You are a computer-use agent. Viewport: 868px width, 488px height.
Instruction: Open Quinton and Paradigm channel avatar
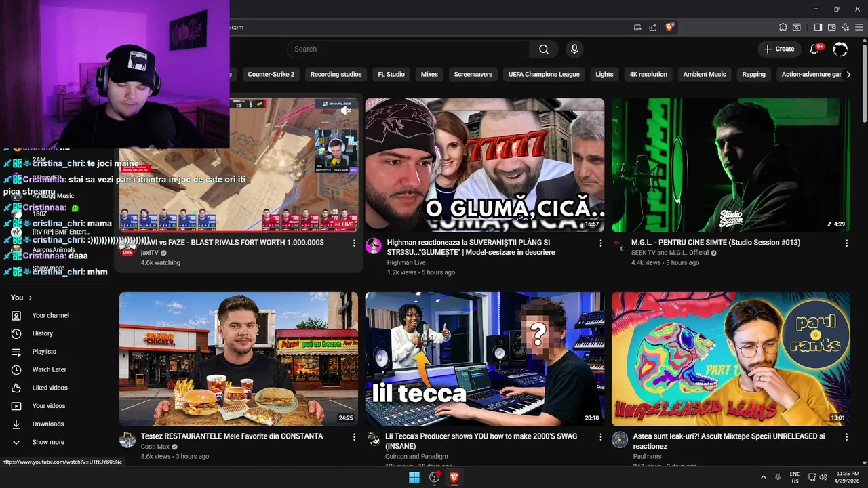(x=373, y=440)
